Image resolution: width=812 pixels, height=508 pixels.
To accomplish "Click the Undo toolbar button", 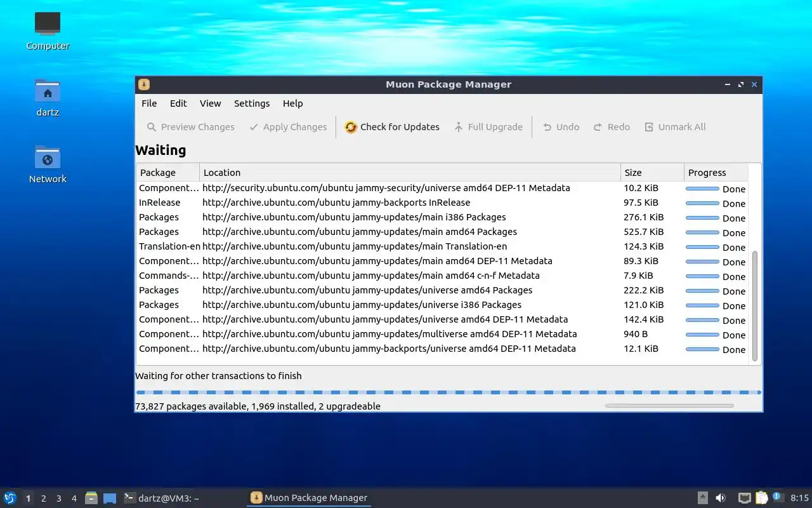I will tap(561, 127).
